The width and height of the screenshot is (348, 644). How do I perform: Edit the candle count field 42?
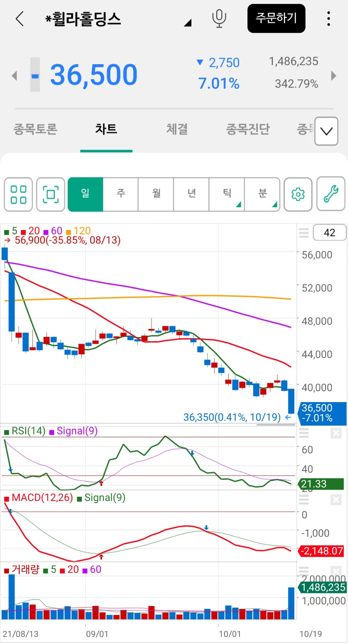pos(329,233)
